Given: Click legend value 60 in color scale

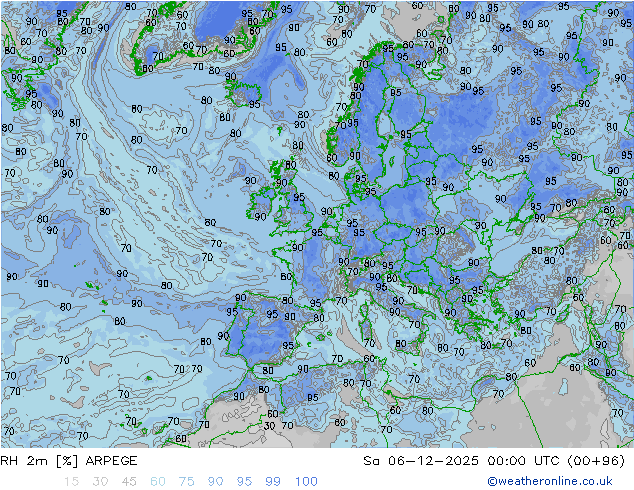Looking at the screenshot, I should tap(158, 481).
